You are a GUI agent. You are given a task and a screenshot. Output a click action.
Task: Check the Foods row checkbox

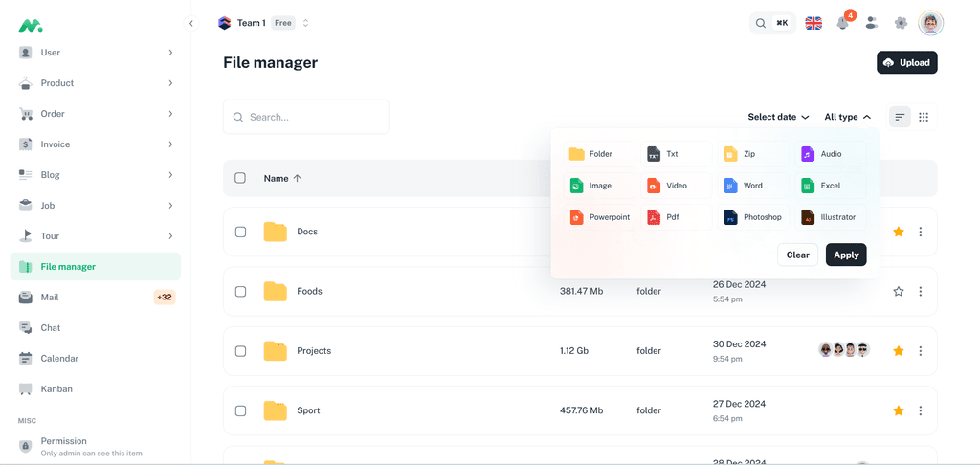240,291
